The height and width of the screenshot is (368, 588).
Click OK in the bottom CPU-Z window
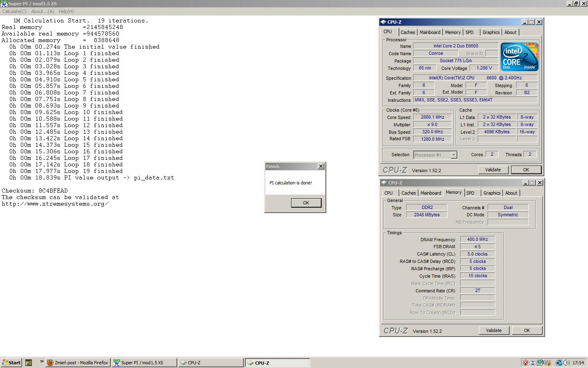527,330
